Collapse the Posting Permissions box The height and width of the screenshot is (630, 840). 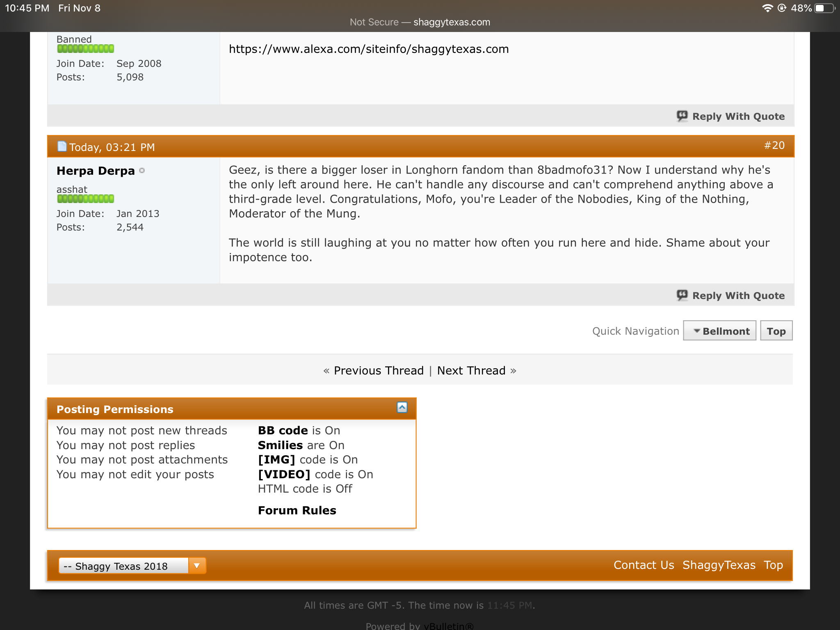click(x=402, y=407)
